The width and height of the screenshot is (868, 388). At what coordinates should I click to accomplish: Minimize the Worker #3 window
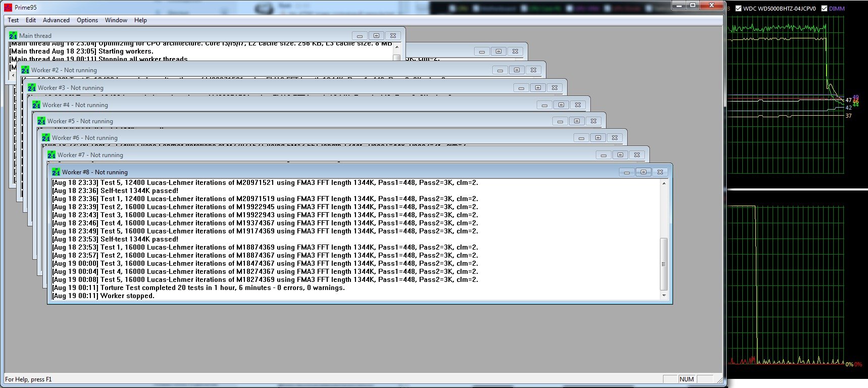[x=521, y=88]
